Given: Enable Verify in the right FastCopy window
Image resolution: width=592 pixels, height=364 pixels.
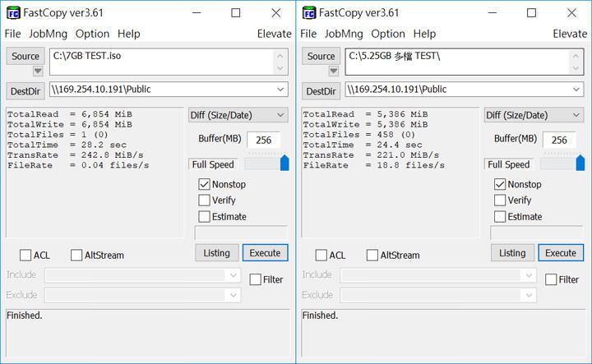Looking at the screenshot, I should click(x=500, y=200).
